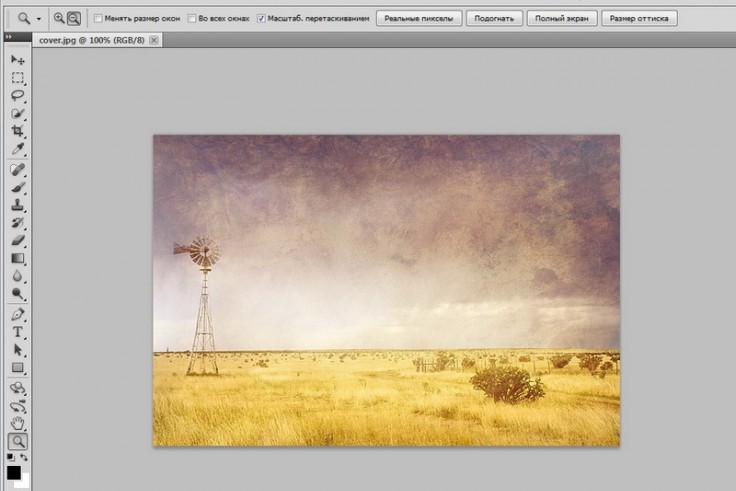The image size is (736, 491).
Task: Uncheck 'Масштаб. перетаскиванием' checkbox
Action: 261,18
